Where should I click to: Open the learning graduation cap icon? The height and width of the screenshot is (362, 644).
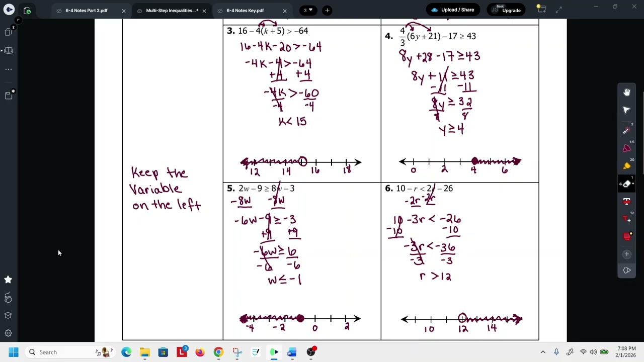pyautogui.click(x=8, y=315)
